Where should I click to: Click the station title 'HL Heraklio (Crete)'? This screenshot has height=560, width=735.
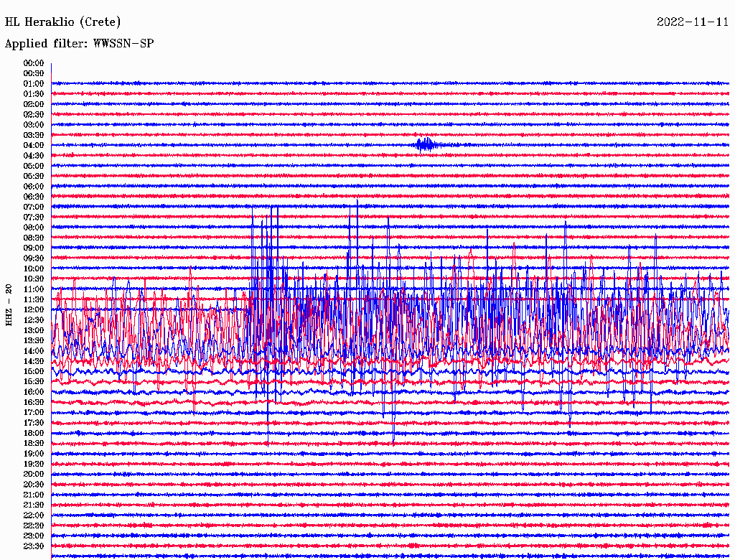[x=63, y=22]
